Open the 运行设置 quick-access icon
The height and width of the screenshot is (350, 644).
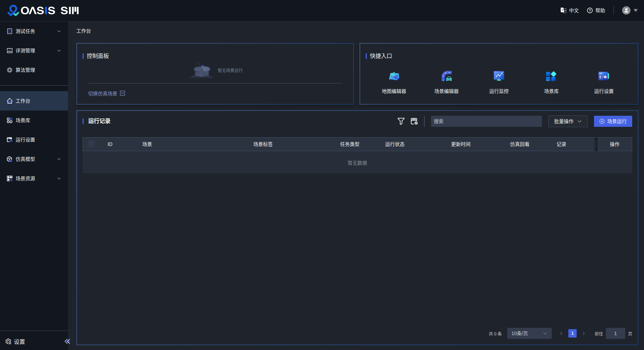point(603,76)
